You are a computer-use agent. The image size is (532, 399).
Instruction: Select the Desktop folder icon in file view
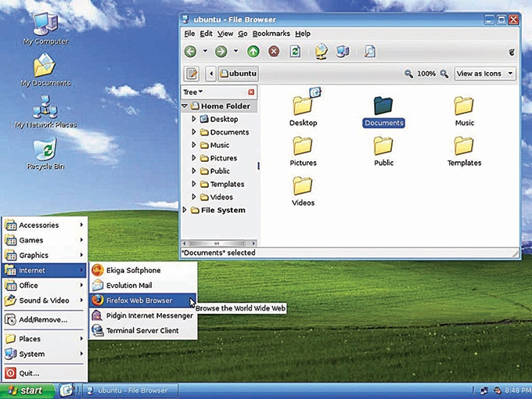click(x=304, y=107)
